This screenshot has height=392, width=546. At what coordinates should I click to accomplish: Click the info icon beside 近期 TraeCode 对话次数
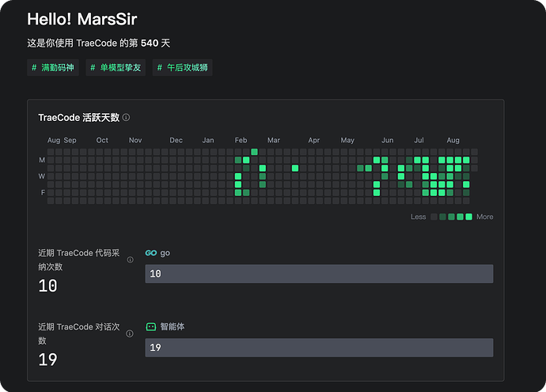[x=130, y=334]
